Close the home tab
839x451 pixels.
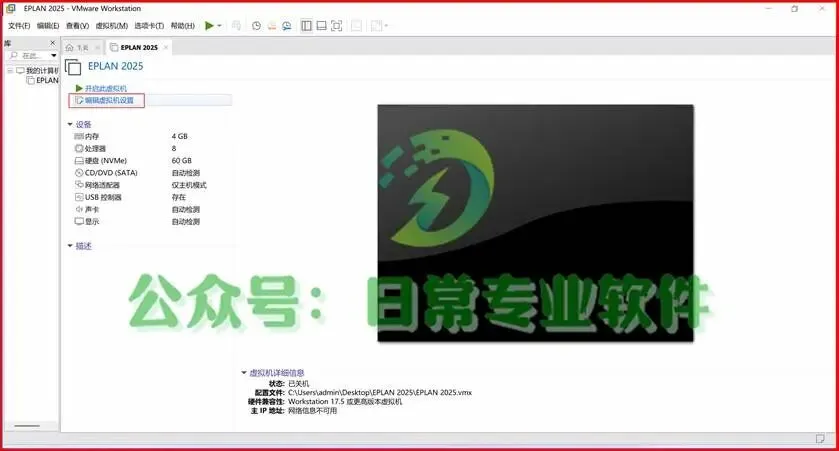[97, 48]
